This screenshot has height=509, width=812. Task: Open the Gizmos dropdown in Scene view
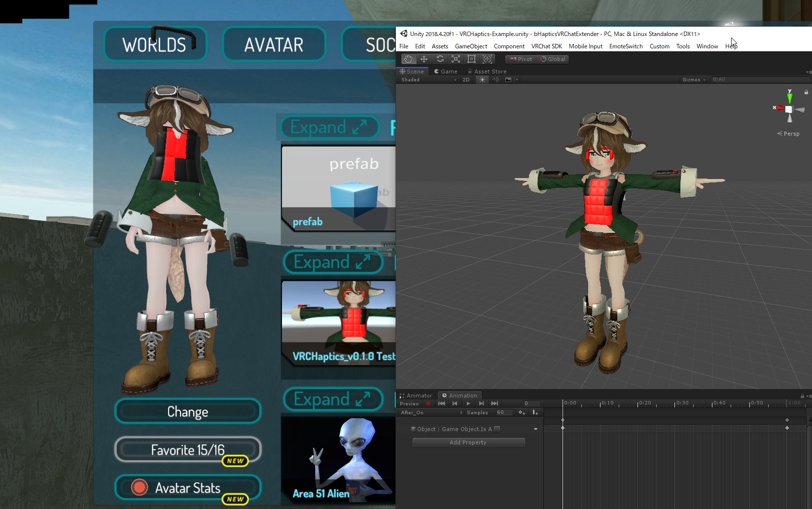click(693, 79)
